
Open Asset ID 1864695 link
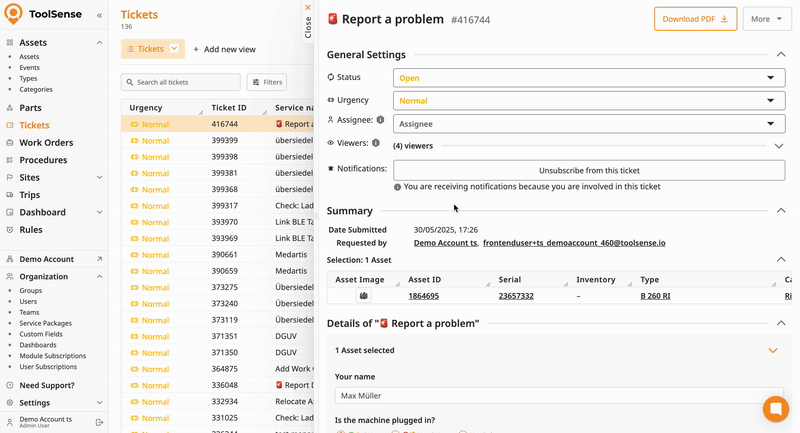point(423,296)
